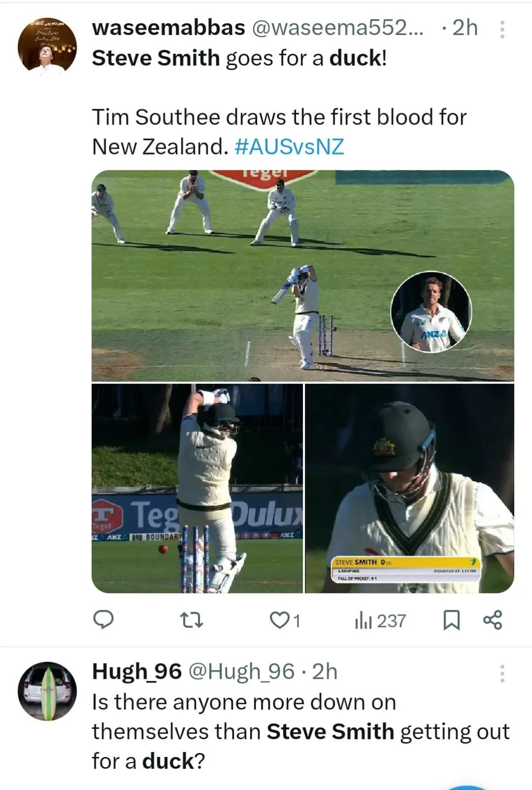Screen dimensions: 532x790
Task: Like waseemabbas's tweet with the heart
Action: (279, 620)
